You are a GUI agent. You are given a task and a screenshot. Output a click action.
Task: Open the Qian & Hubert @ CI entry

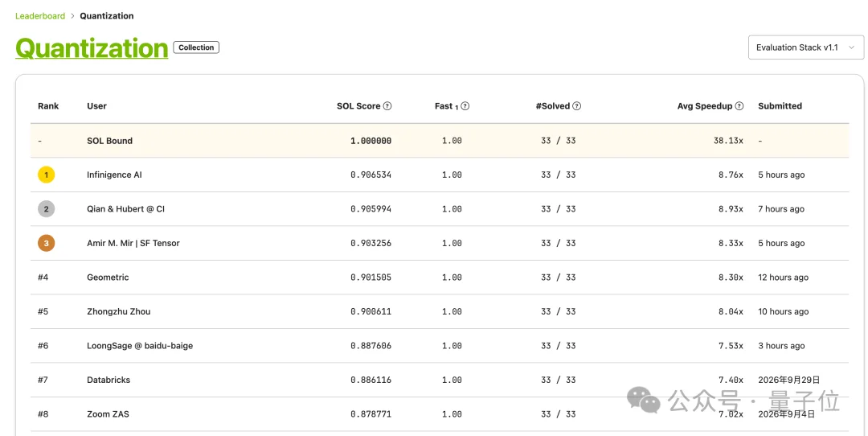click(x=125, y=209)
